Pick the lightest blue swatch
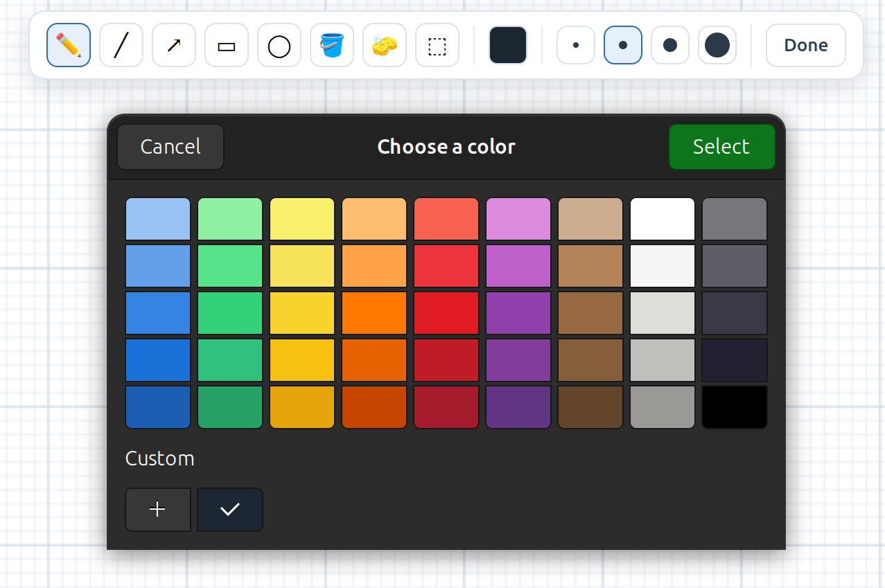The width and height of the screenshot is (885, 588). (x=158, y=219)
